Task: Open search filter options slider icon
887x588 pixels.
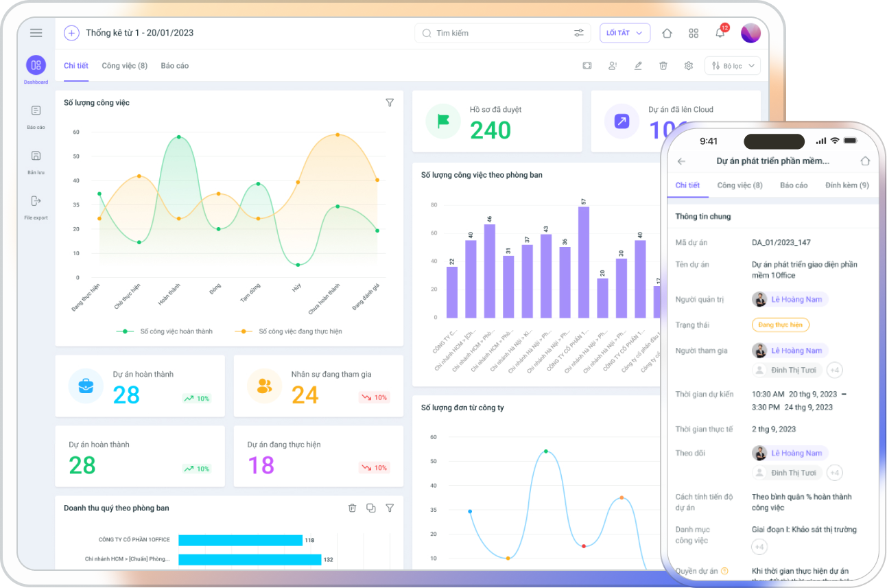Action: coord(579,33)
